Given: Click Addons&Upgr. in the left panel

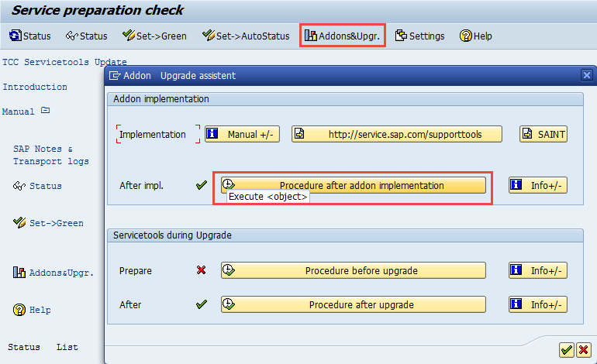Looking at the screenshot, I should pyautogui.click(x=53, y=273).
